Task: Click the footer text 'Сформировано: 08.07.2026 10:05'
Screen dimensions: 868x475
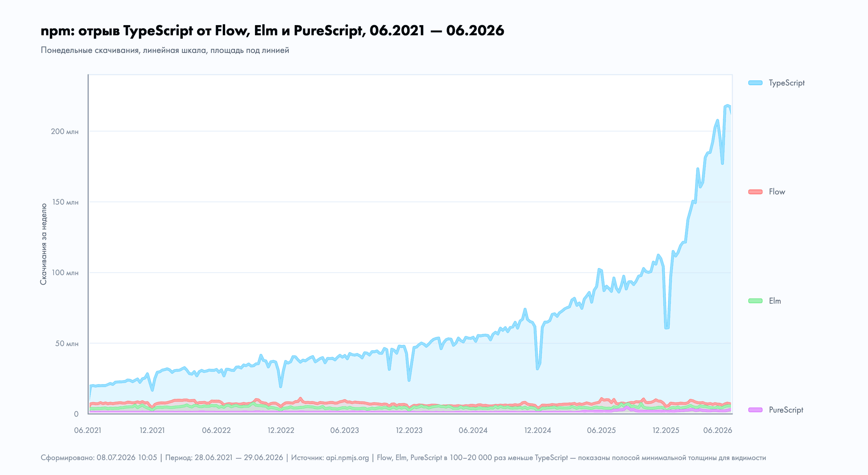Action: [99, 458]
